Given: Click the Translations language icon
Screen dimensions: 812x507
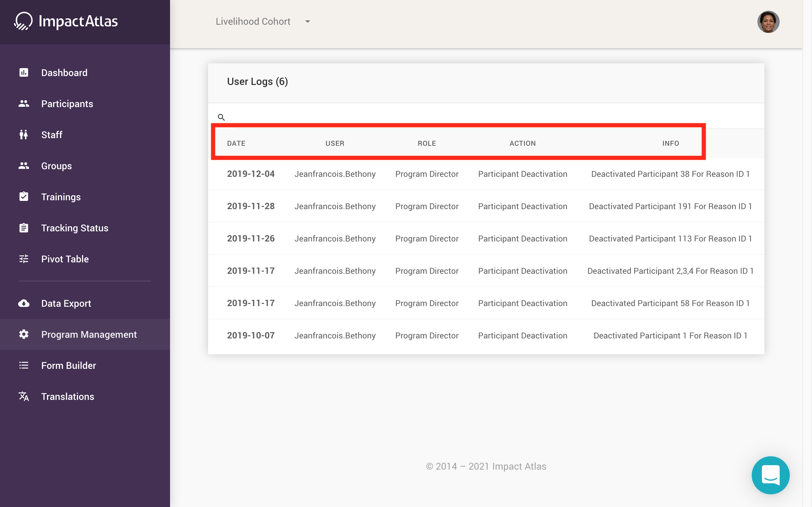Looking at the screenshot, I should [23, 396].
